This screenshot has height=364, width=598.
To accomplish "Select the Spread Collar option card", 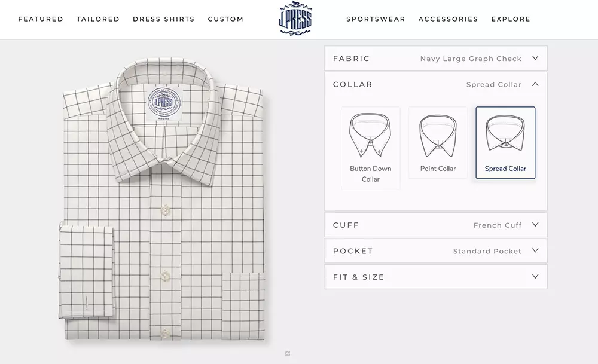I will click(505, 142).
